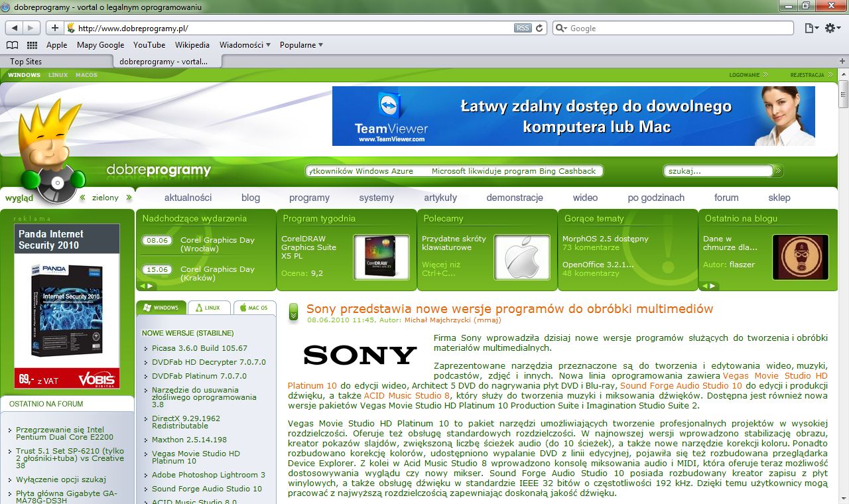The image size is (849, 504).
Task: Switch theme with right arrows beside zielony
Action: tap(129, 198)
